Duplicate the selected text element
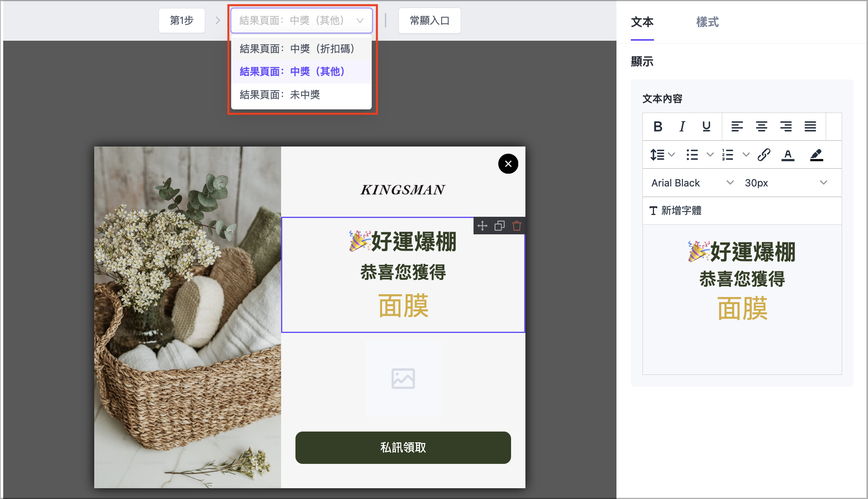868x499 pixels. coord(499,226)
